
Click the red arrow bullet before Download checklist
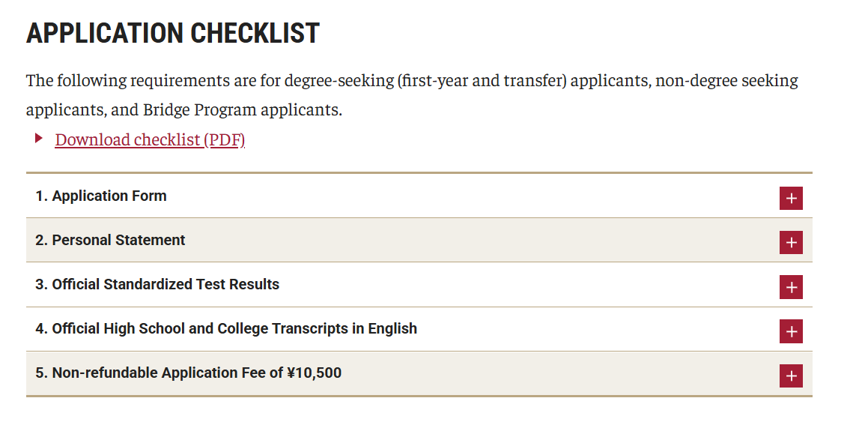coord(39,139)
